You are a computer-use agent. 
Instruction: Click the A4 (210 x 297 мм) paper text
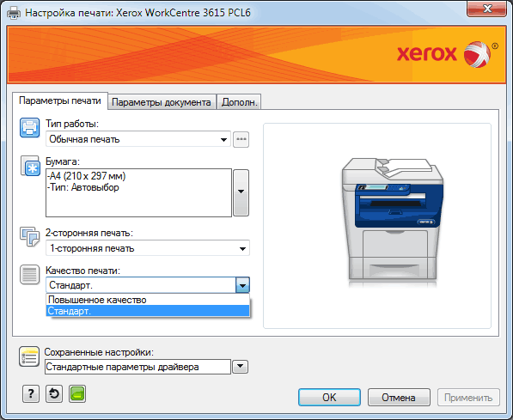tap(87, 176)
